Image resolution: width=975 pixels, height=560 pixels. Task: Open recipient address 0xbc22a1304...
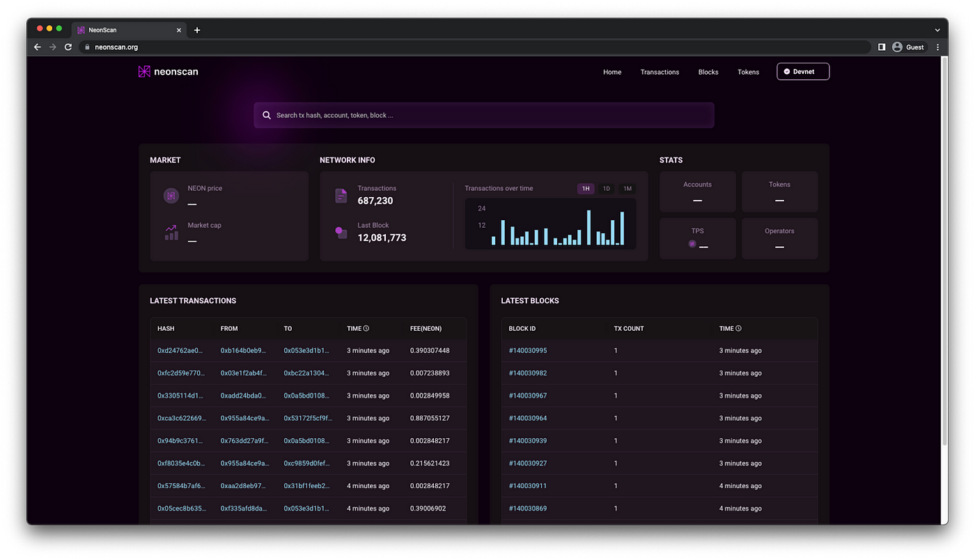[306, 373]
